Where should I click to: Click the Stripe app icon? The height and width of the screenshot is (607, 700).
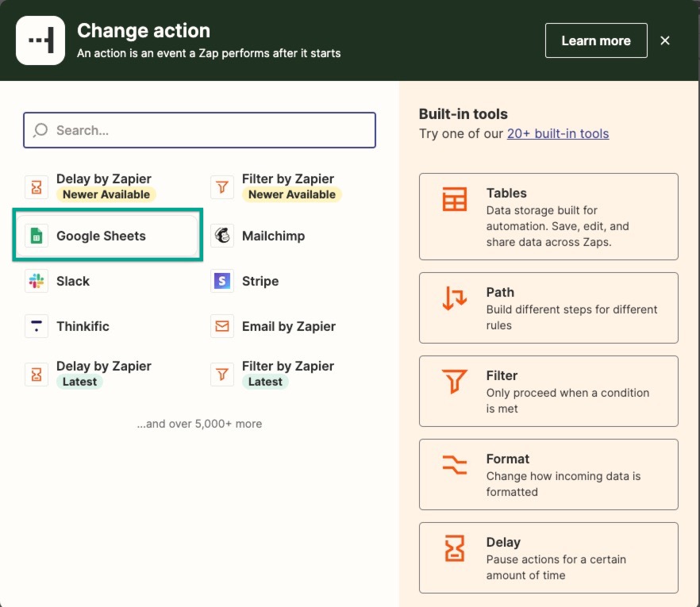[x=222, y=281]
